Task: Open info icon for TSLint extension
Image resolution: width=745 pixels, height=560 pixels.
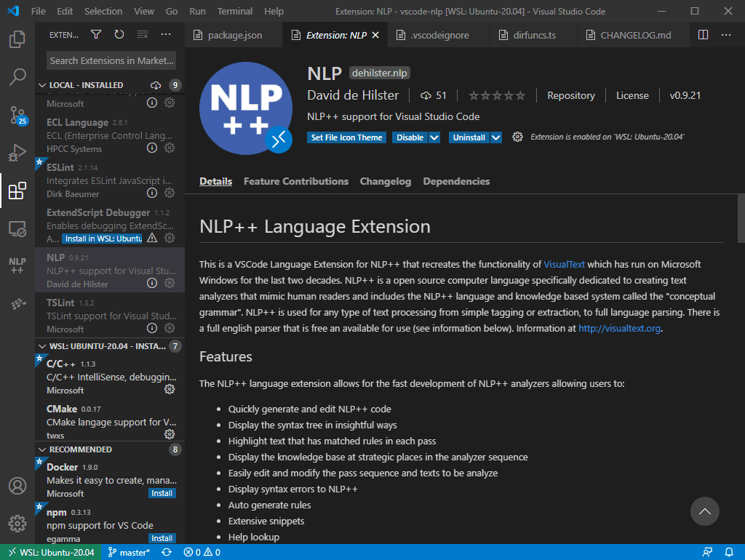Action: (152, 328)
